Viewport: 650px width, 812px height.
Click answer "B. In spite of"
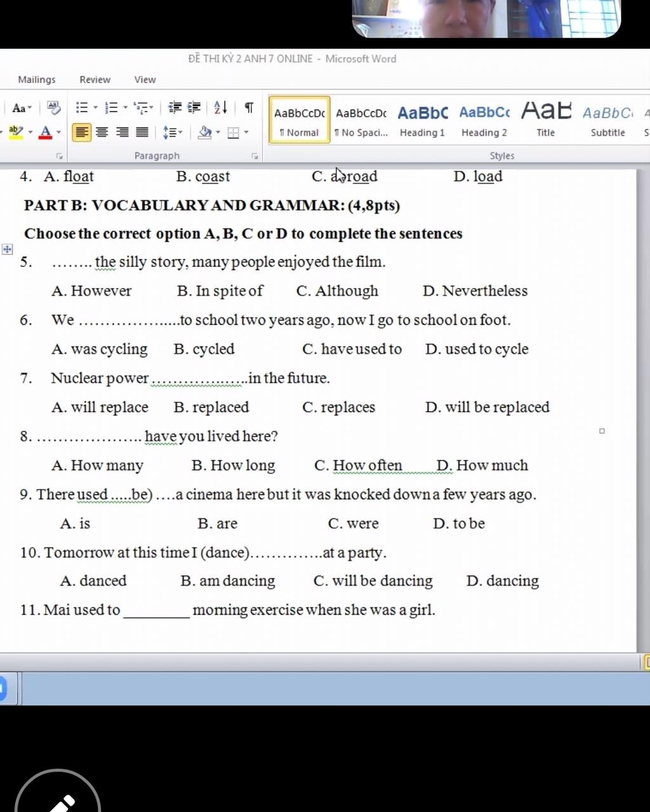coord(220,291)
